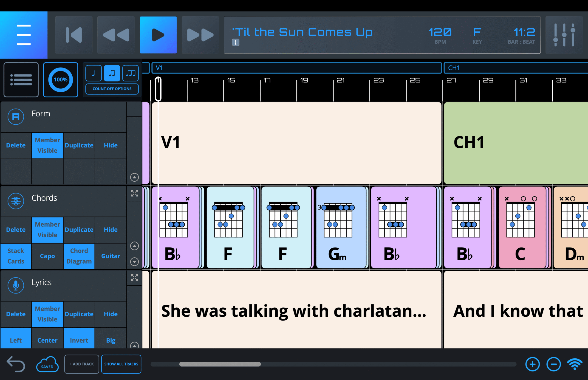
Task: Select the two eighth-notes count-off option
Action: [112, 73]
